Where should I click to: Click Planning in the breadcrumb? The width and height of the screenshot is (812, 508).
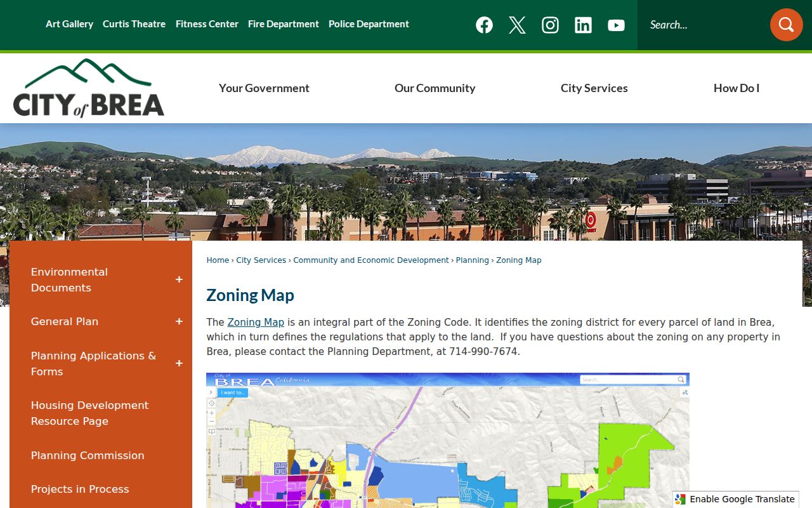(x=473, y=260)
